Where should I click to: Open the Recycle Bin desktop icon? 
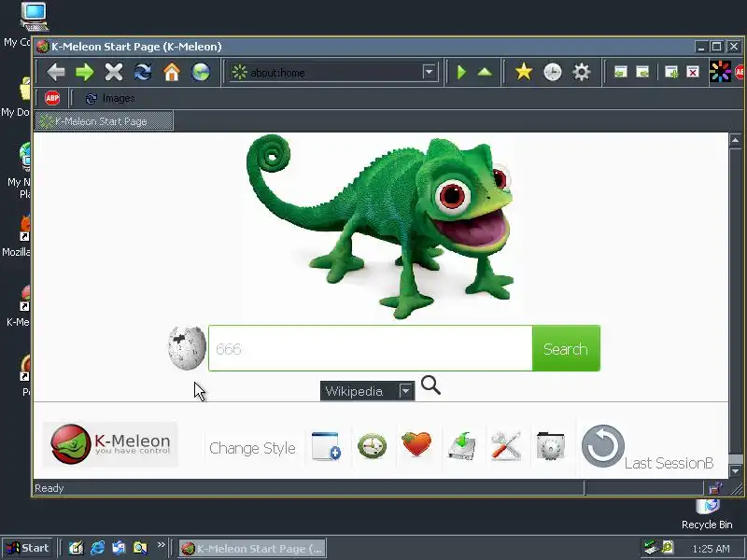(707, 515)
